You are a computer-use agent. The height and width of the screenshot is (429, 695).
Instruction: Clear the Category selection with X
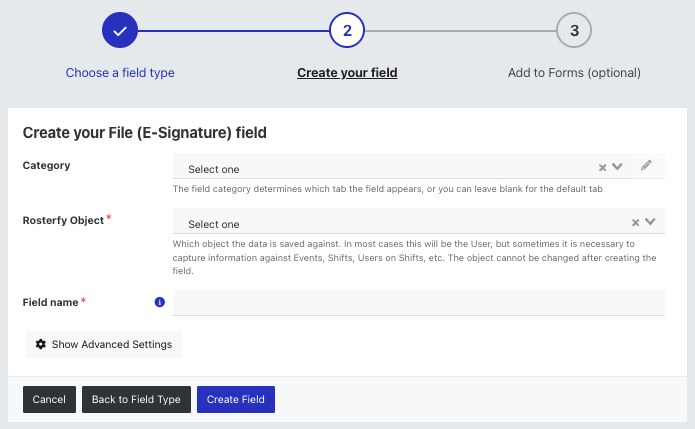[602, 167]
